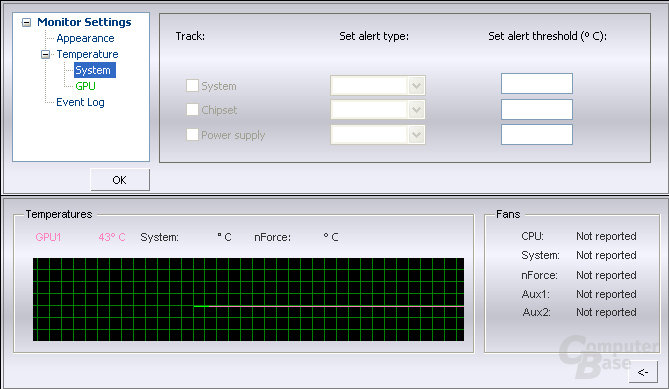The image size is (669, 389).
Task: Click the System: temperature label
Action: [x=160, y=237]
